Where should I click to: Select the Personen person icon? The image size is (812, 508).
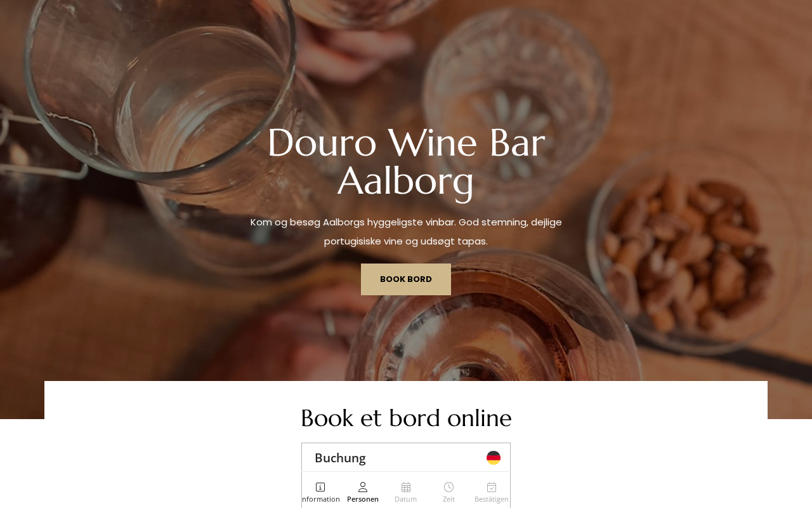tap(363, 487)
